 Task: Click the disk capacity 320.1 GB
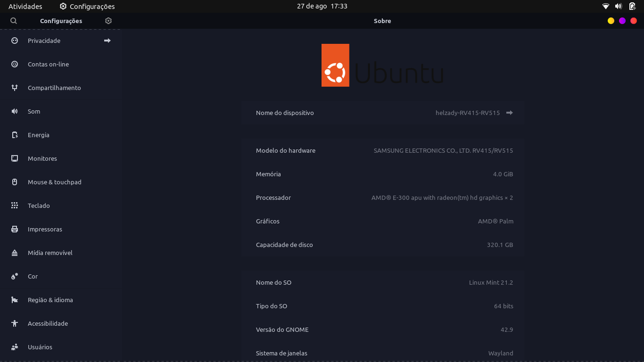tap(500, 245)
